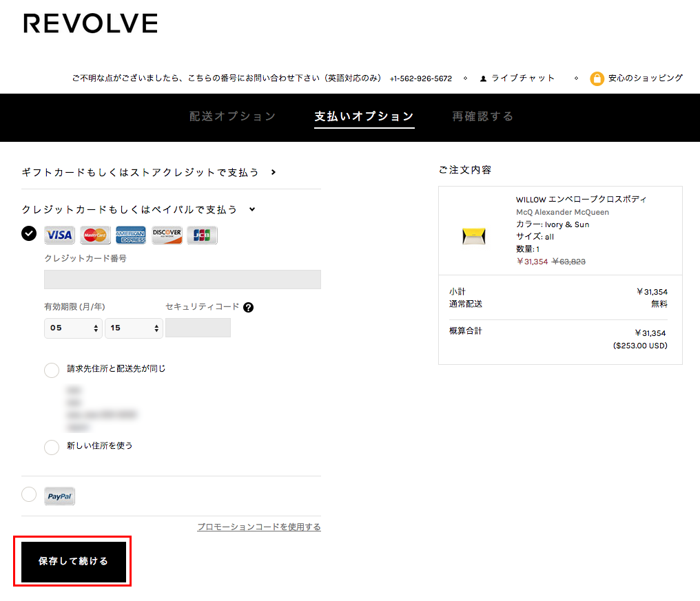Click the American Express card icon
The image size is (700, 601).
coord(131,235)
